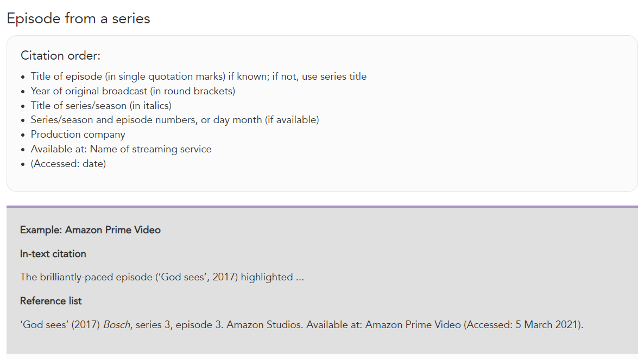The height and width of the screenshot is (359, 644).
Task: Click the 'The brilliantly-paced episode' sentence
Action: tap(162, 277)
